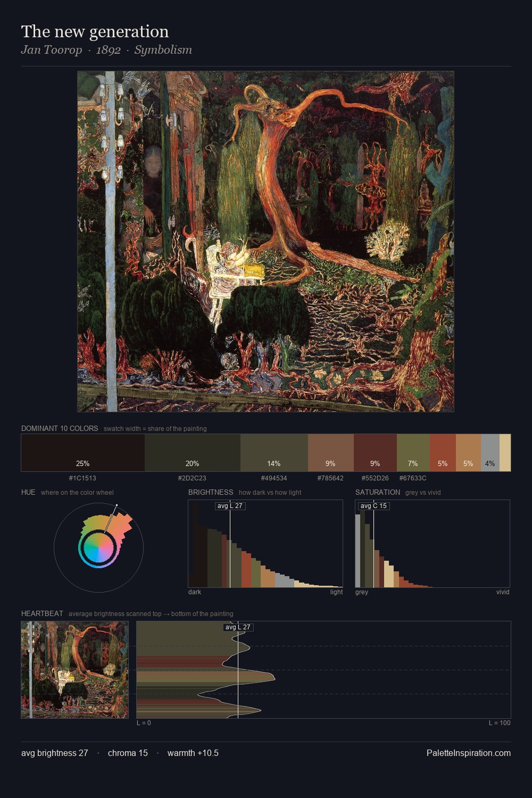
Task: Click the 'avg C 15' label in Saturation chart
Action: [373, 506]
